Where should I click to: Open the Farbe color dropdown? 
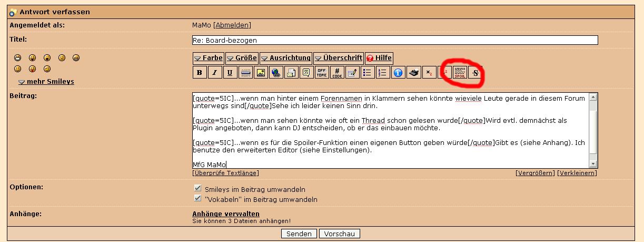pos(209,58)
